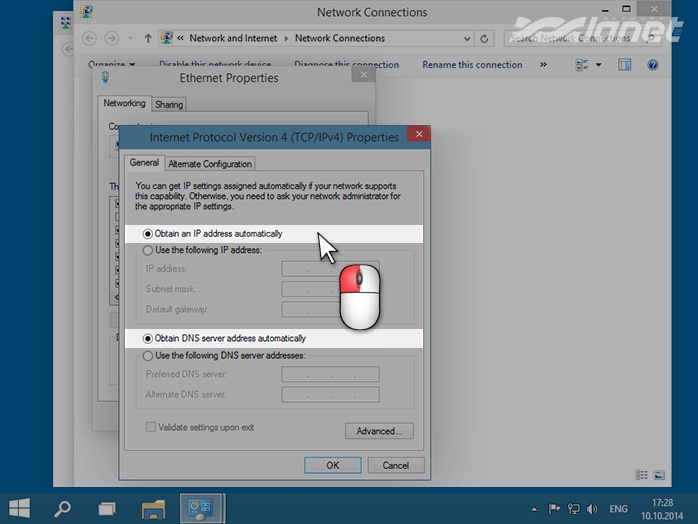Select Use the following IP address
Screen dimensions: 698x524
(149, 250)
